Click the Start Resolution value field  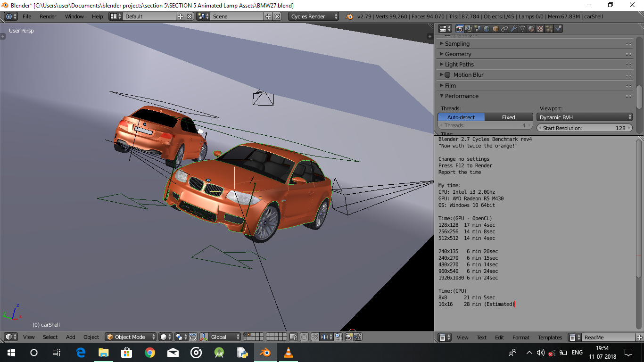pos(585,128)
